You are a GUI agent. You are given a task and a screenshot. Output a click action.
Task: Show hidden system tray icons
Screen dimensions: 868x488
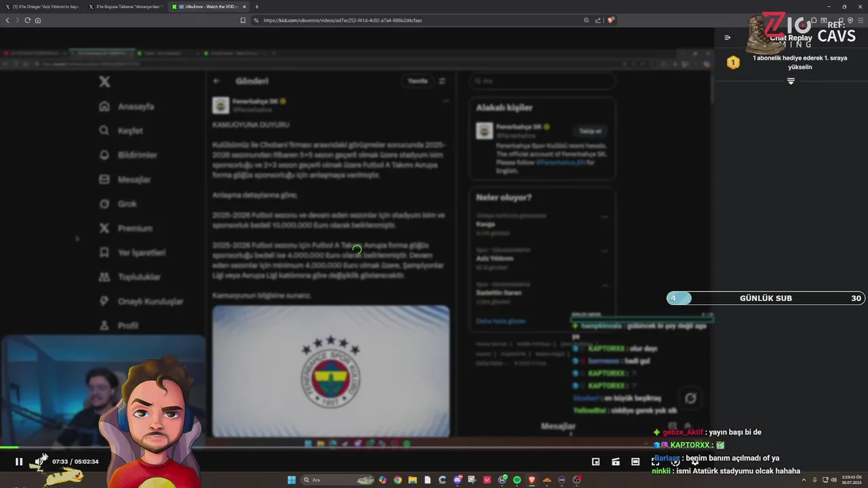pos(804,480)
